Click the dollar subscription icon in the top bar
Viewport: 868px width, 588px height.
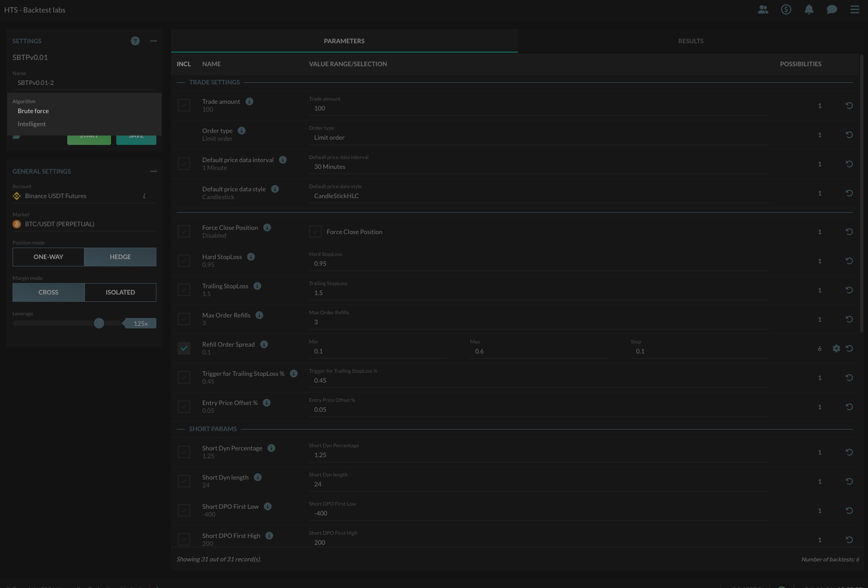[786, 9]
